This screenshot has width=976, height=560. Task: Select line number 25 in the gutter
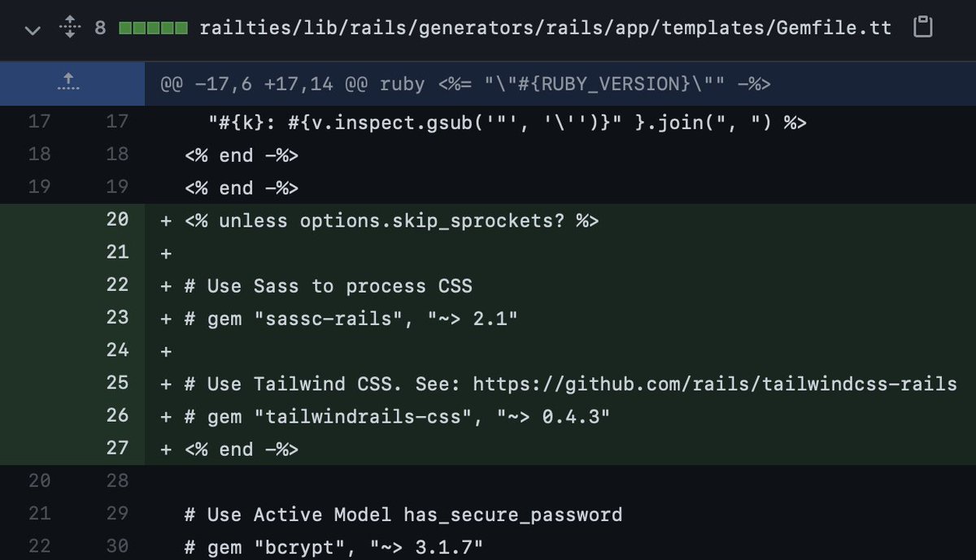pos(117,383)
